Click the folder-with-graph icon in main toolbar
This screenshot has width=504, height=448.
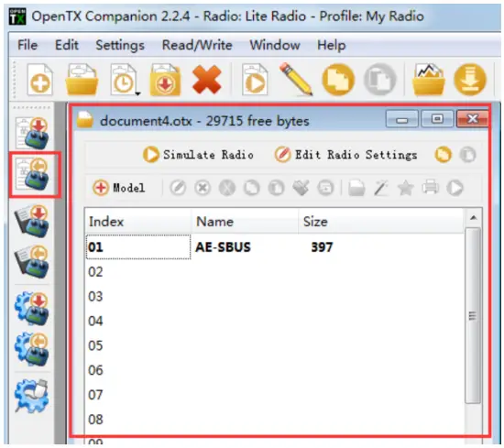point(428,79)
